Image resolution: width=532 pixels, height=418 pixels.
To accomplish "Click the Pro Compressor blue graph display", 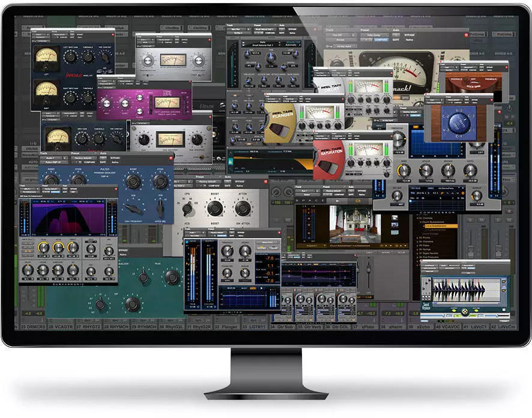I will (436, 142).
